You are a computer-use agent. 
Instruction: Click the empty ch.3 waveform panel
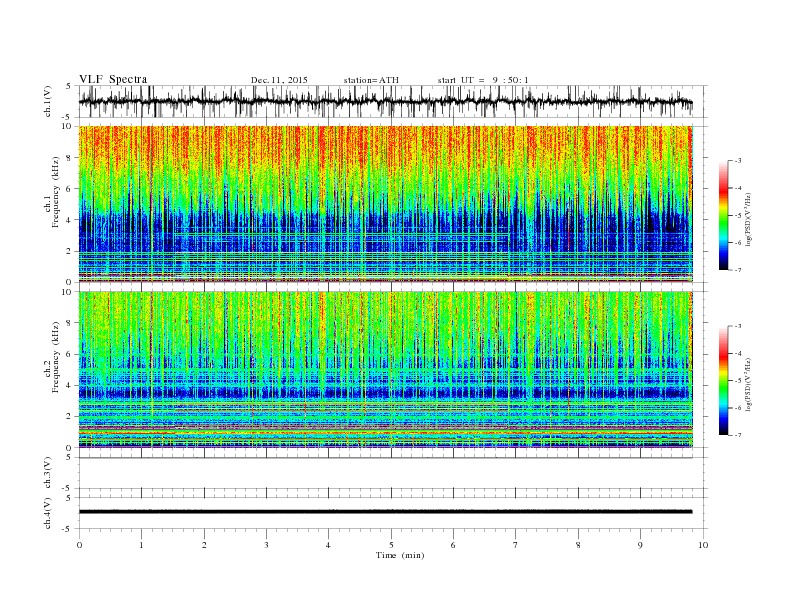(393, 473)
